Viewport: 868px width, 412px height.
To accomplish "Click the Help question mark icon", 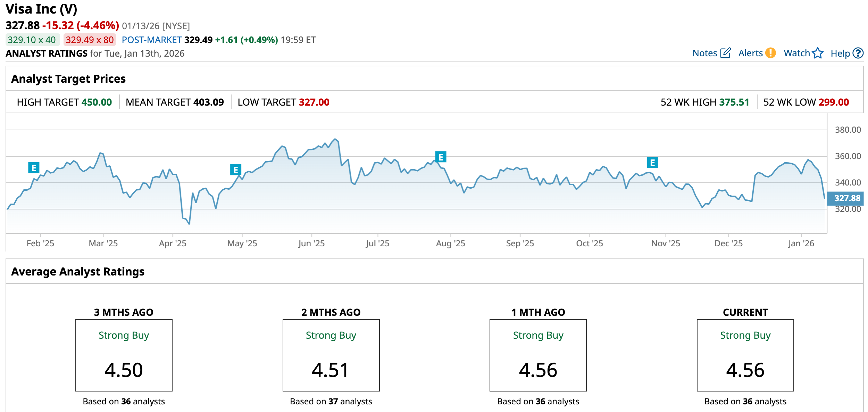I will 858,53.
